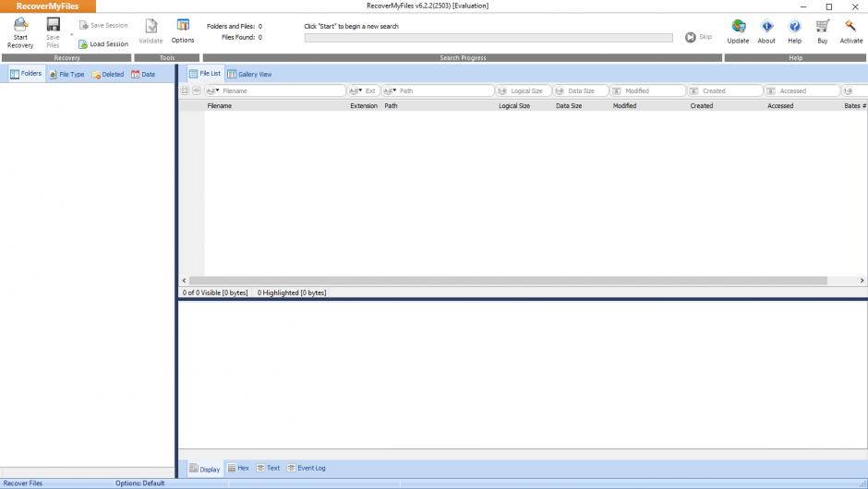Click the 'Options: Default' status bar text
The height and width of the screenshot is (489, 868).
click(x=140, y=483)
